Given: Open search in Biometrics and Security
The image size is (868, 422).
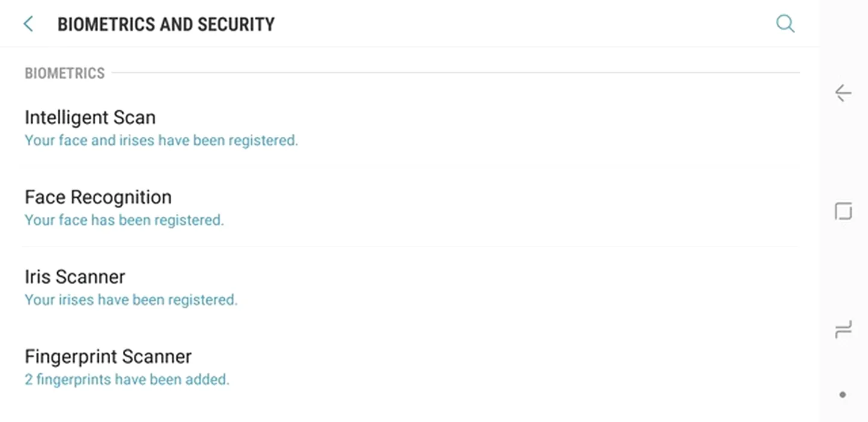Looking at the screenshot, I should click(x=785, y=24).
